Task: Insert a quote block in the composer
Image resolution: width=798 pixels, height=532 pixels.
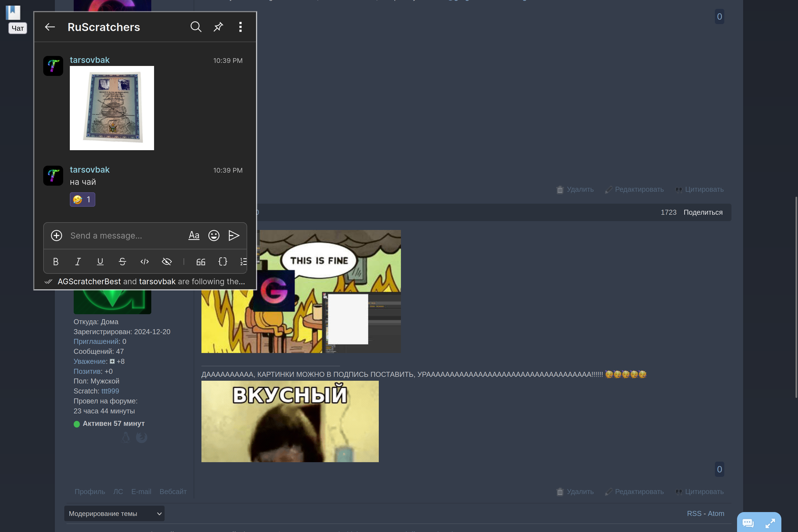Action: click(201, 262)
